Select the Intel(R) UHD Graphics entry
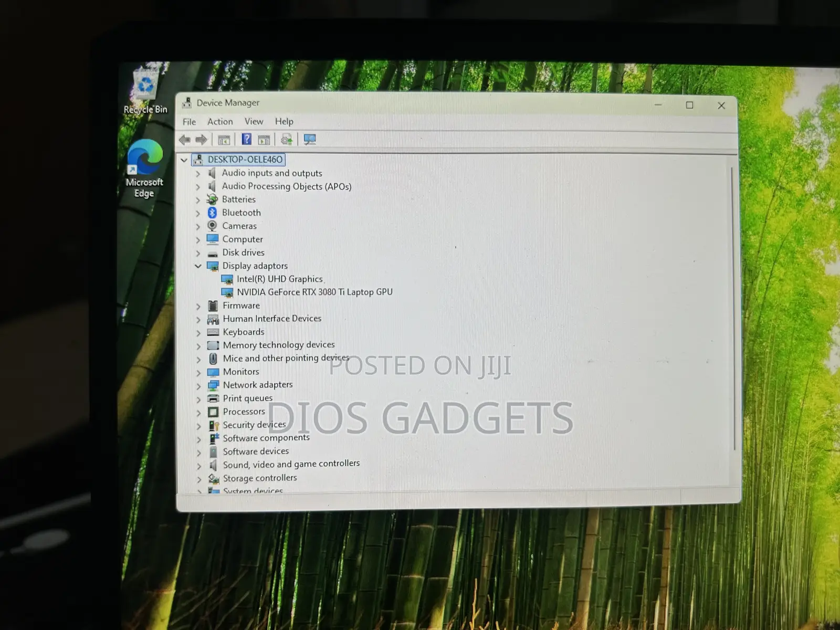The image size is (840, 630). [279, 279]
